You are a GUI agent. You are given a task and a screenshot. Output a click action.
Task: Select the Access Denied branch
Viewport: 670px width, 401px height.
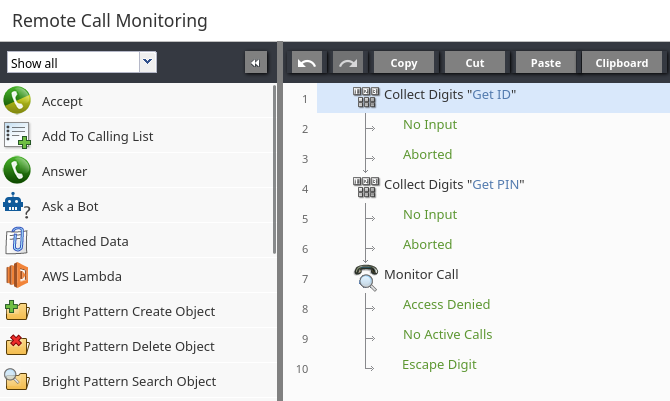[x=447, y=304]
